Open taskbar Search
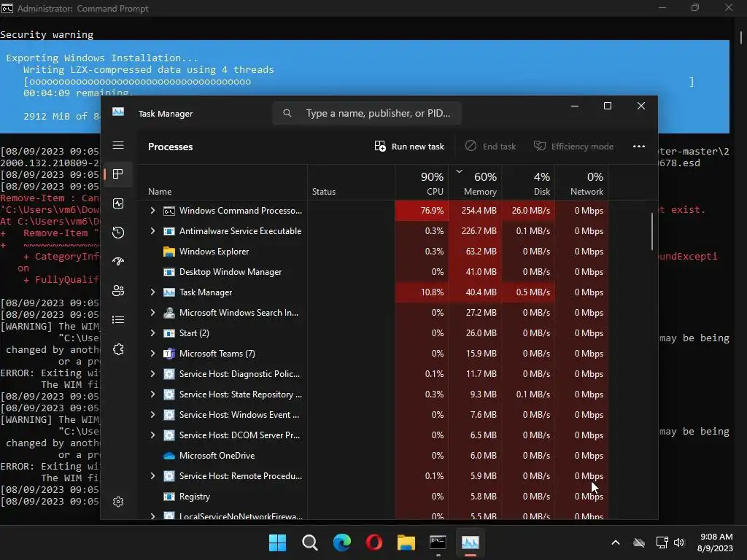The width and height of the screenshot is (747, 560). 309,542
